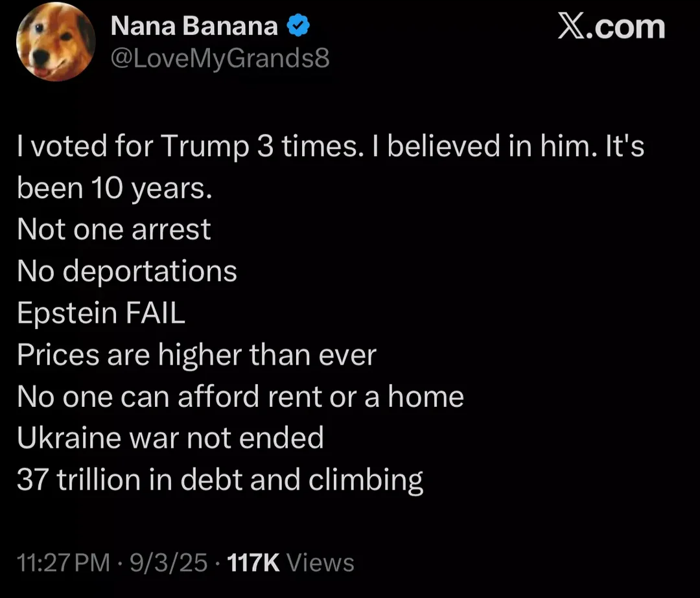Click the line "Ukraine war not ended"
700x598 pixels.
170,438
